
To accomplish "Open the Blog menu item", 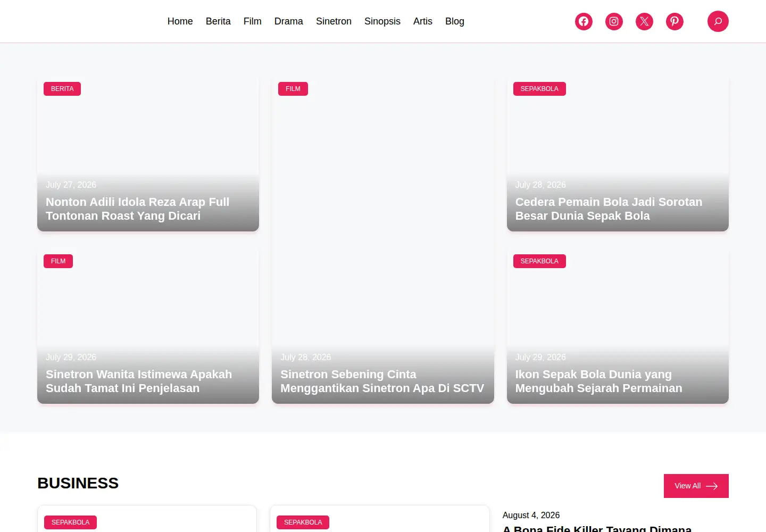I will tap(454, 21).
